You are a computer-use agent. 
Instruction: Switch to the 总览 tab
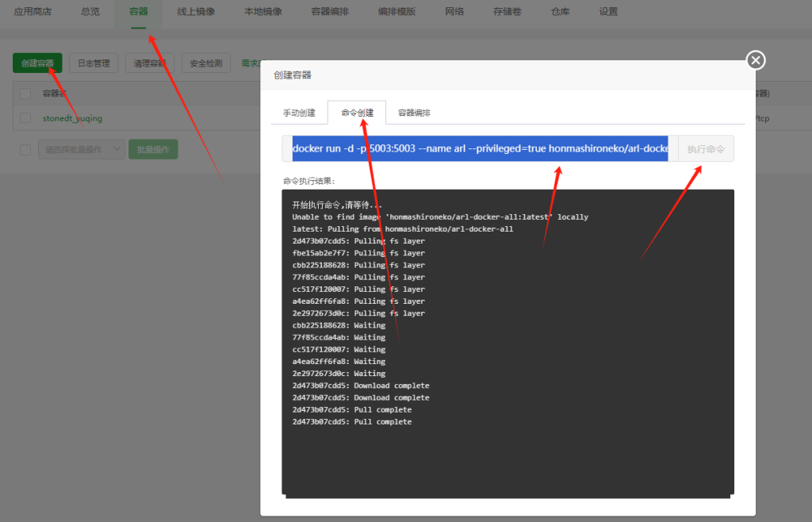(x=90, y=11)
